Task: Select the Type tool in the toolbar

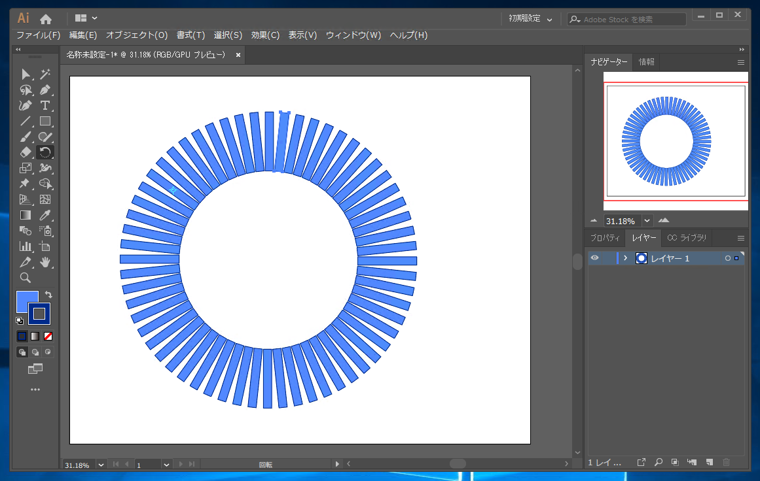Action: pos(45,105)
